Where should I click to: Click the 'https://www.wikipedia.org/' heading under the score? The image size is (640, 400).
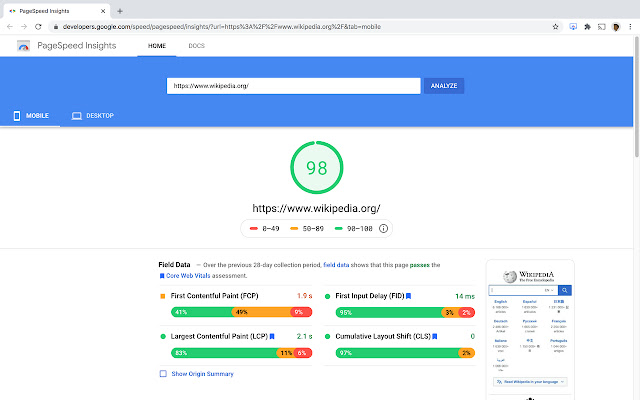[x=316, y=208]
